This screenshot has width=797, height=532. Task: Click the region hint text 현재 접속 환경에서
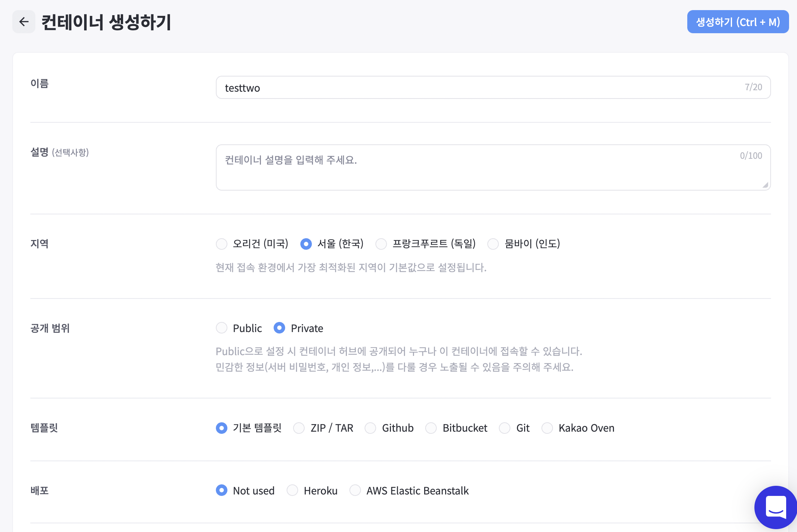(351, 267)
